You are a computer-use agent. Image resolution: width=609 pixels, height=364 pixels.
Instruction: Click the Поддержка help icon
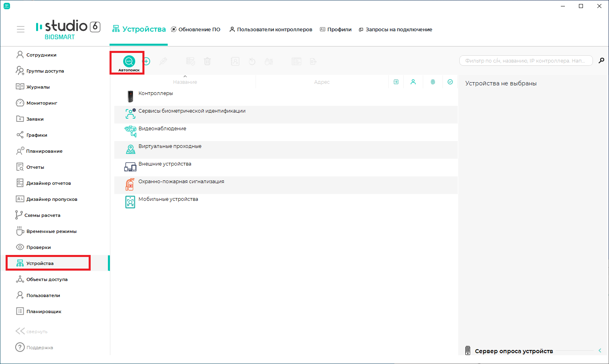[20, 347]
